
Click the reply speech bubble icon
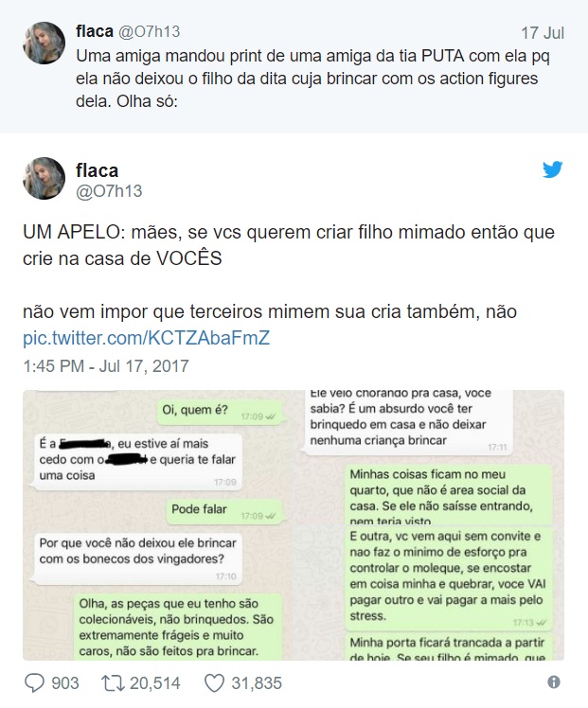[34, 682]
